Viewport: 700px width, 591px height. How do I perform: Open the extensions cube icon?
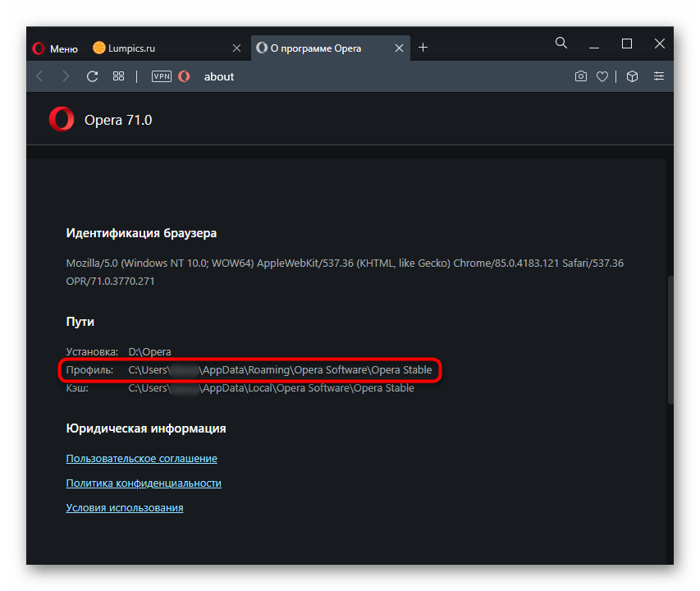pos(632,76)
